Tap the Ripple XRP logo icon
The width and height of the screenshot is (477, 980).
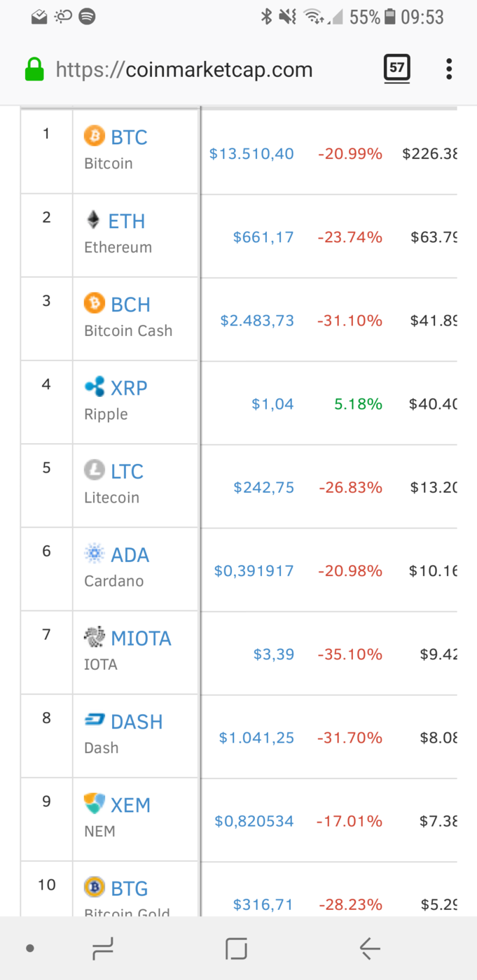(95, 386)
